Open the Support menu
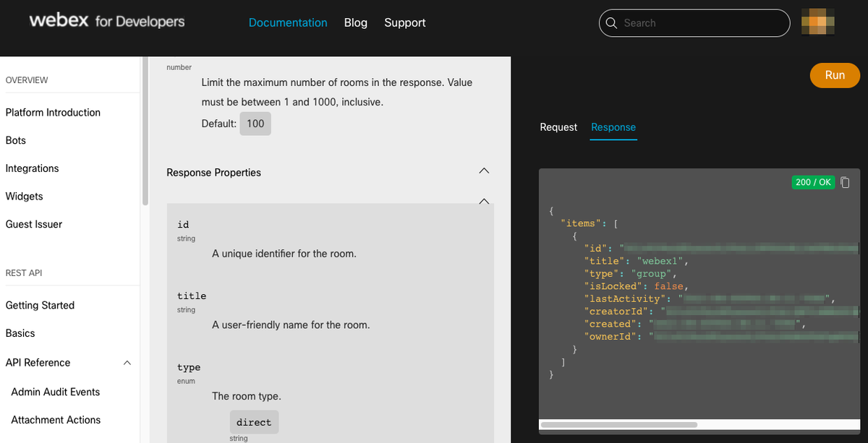Image resolution: width=868 pixels, height=443 pixels. [405, 22]
